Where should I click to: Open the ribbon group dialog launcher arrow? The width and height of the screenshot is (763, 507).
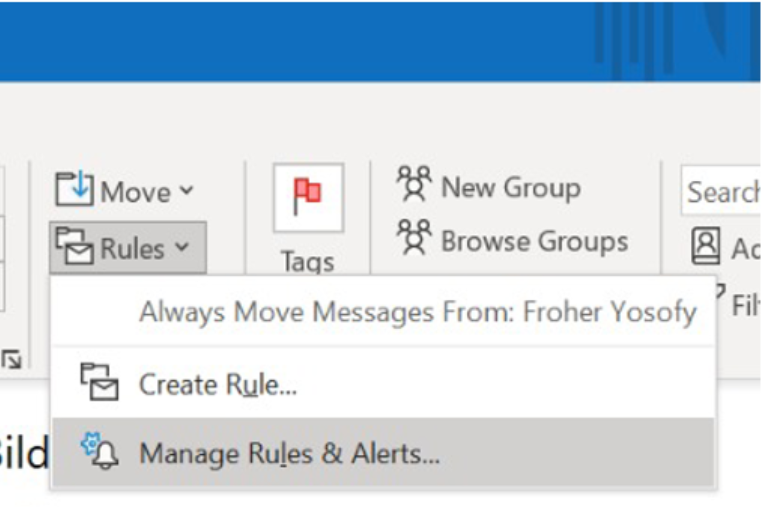pos(12,359)
